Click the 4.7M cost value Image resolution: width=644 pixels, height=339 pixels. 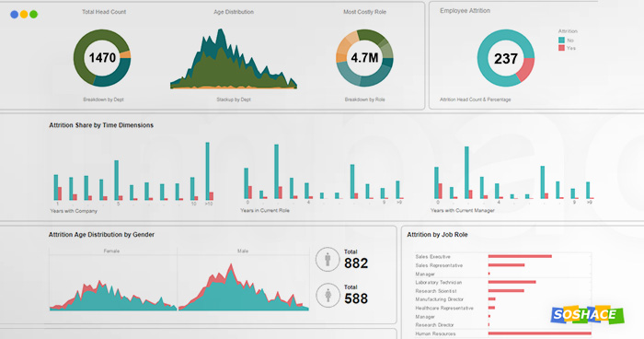[x=364, y=58]
